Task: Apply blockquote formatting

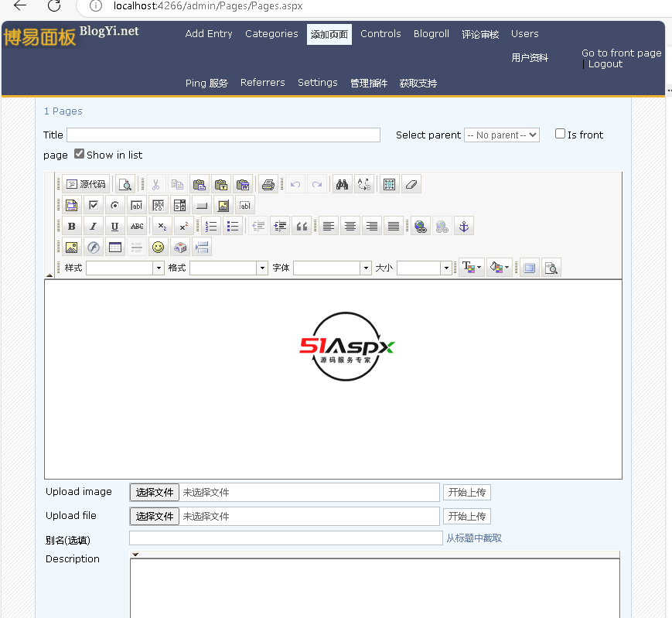Action: click(x=302, y=227)
